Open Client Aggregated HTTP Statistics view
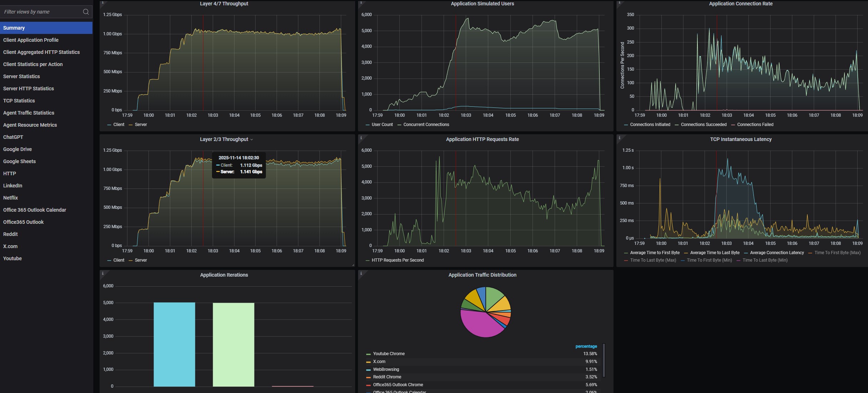868x393 pixels. (41, 52)
